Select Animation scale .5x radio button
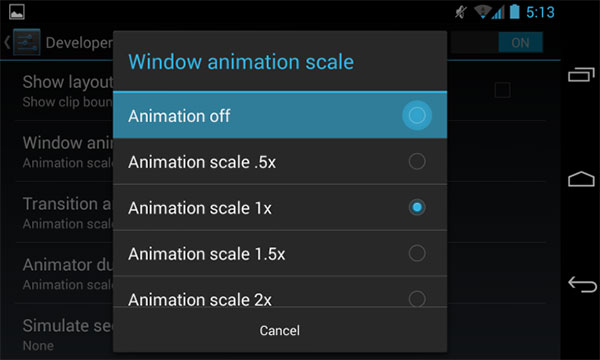Screen dimensions: 600x360 point(417,161)
